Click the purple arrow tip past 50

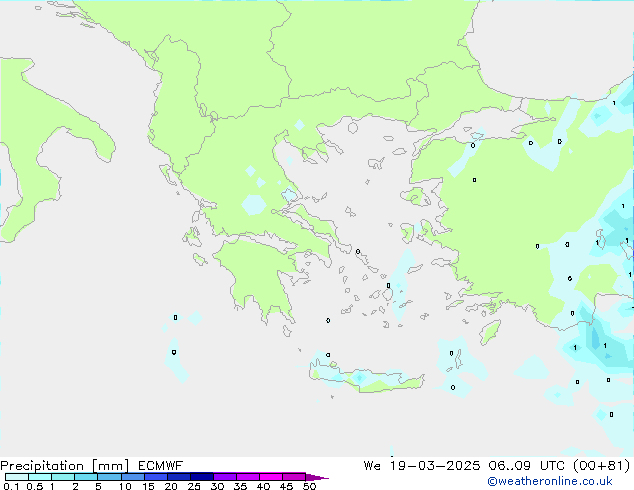click(x=317, y=477)
